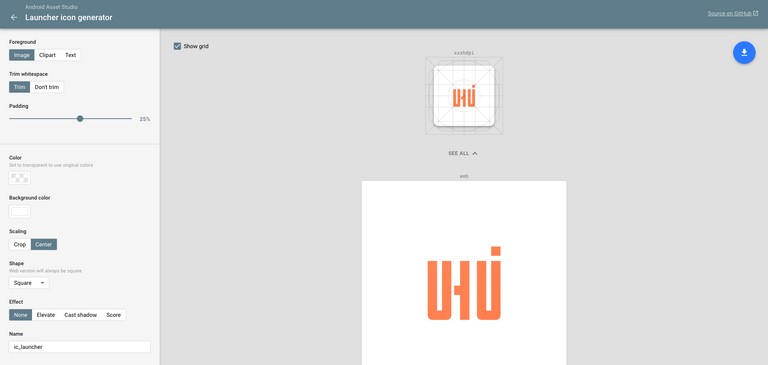Set Scaling to Center
This screenshot has width=768, height=365.
point(44,244)
